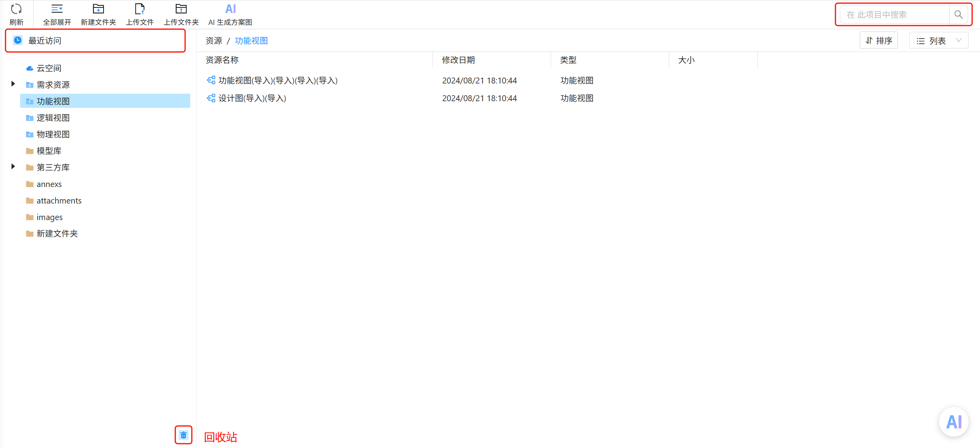Select the attachments folder
The width and height of the screenshot is (980, 448).
[59, 201]
